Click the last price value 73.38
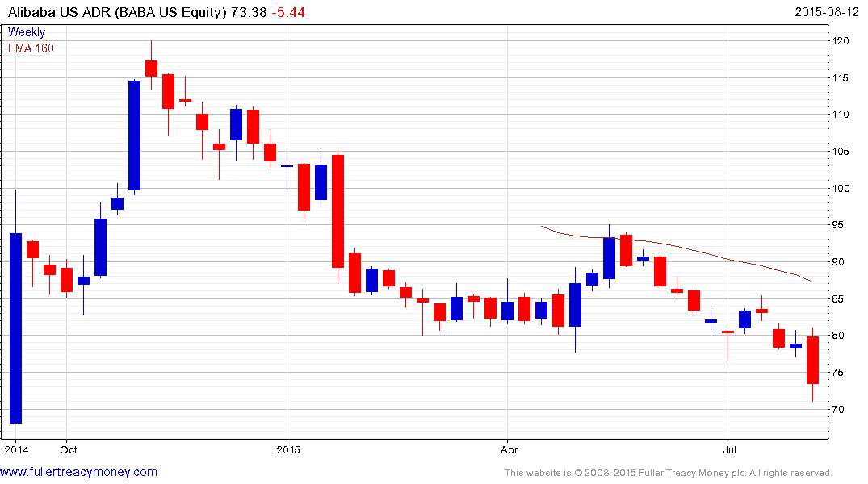Image resolution: width=868 pixels, height=484 pixels. (249, 12)
